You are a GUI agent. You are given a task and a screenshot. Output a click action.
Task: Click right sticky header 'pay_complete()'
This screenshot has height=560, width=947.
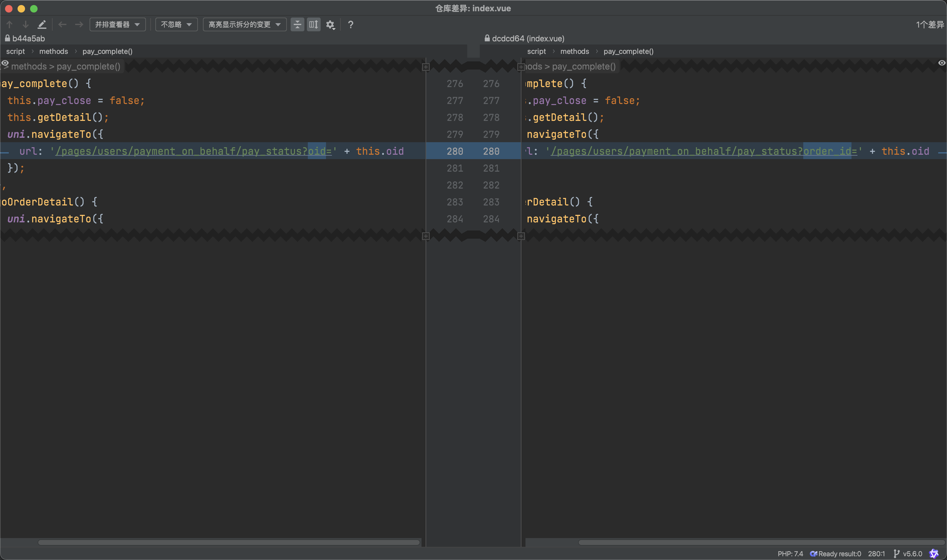[x=584, y=66]
